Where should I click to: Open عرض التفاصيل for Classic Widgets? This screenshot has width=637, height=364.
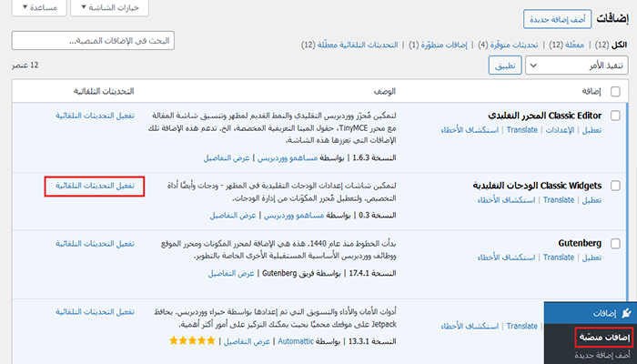(233, 216)
